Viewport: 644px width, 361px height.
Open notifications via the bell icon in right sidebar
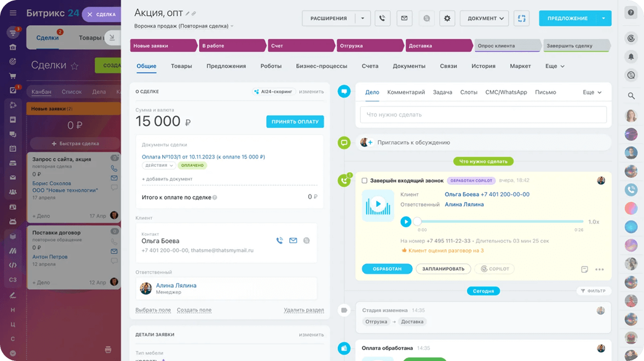coord(631,56)
